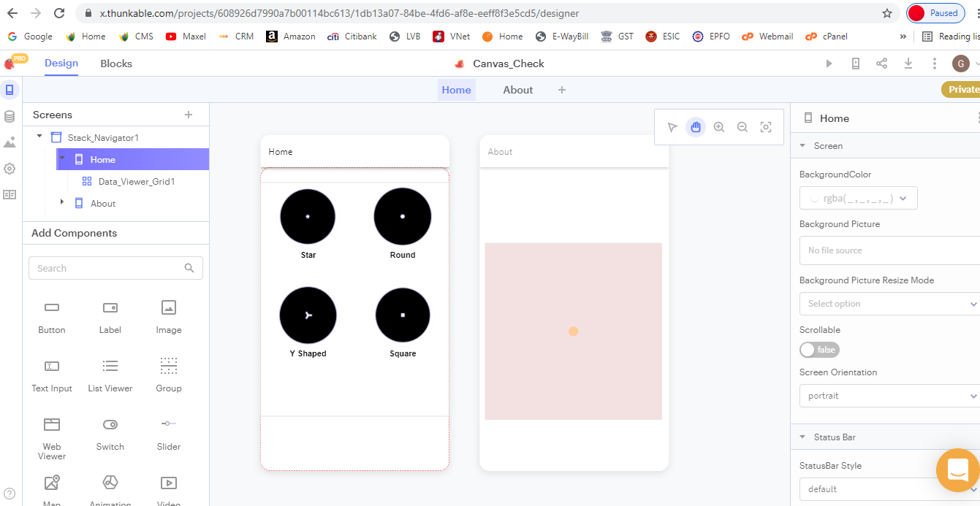This screenshot has width=980, height=506.
Task: Collapse the Status Bar section
Action: pyautogui.click(x=802, y=437)
